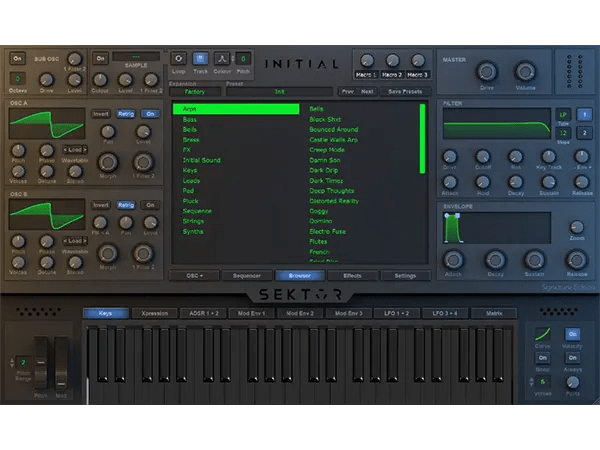The width and height of the screenshot is (600, 450).
Task: Click the Pitch Range stepper arrows
Action: (12, 362)
